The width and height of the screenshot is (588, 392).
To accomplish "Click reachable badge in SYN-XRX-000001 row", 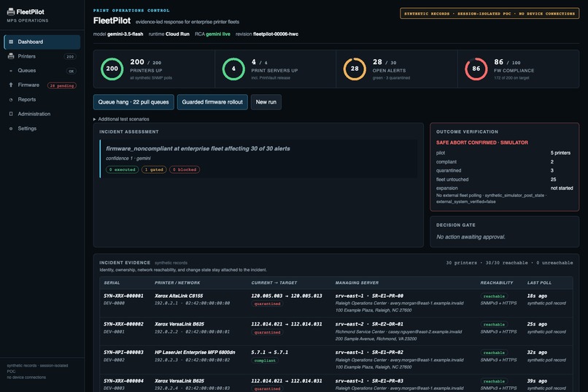I will click(x=494, y=296).
